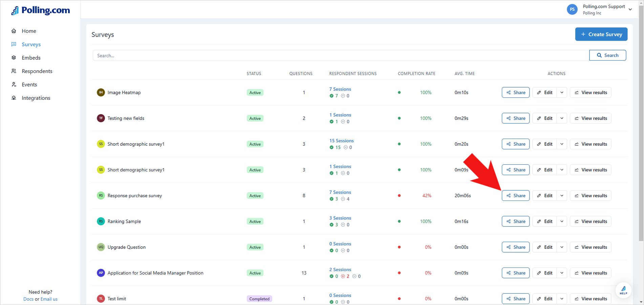
Task: Edit the Response purchase survey
Action: 545,195
